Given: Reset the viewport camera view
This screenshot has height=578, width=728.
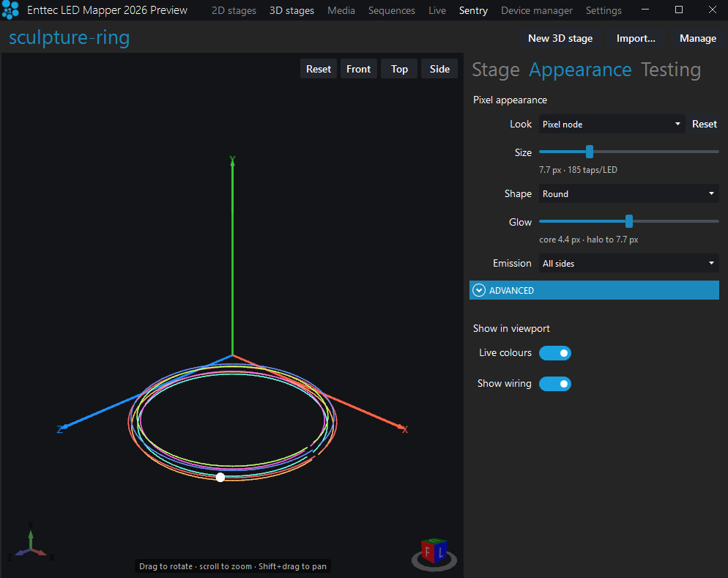Looking at the screenshot, I should click(x=319, y=69).
